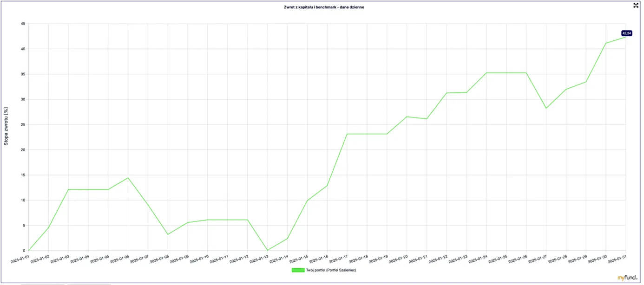Image resolution: width=644 pixels, height=285 pixels.
Task: Click the 2025-01-08 data point on the line
Action: 168,234
